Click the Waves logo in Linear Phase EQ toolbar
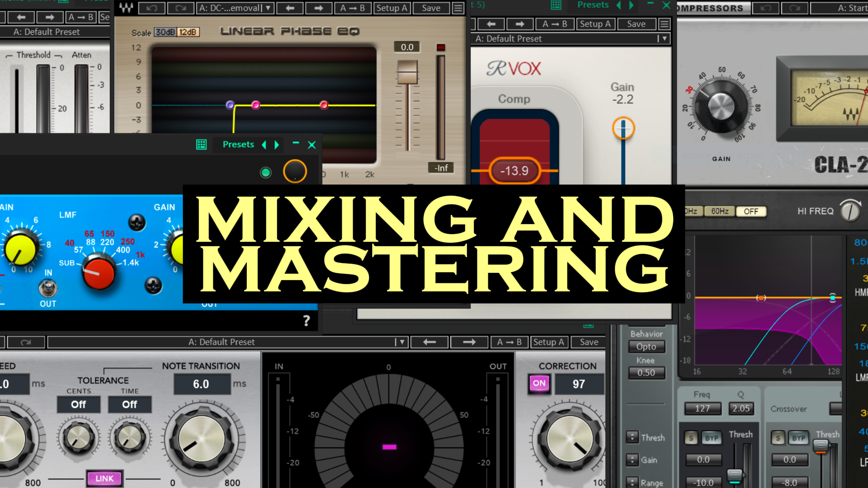The width and height of the screenshot is (868, 488). click(126, 8)
